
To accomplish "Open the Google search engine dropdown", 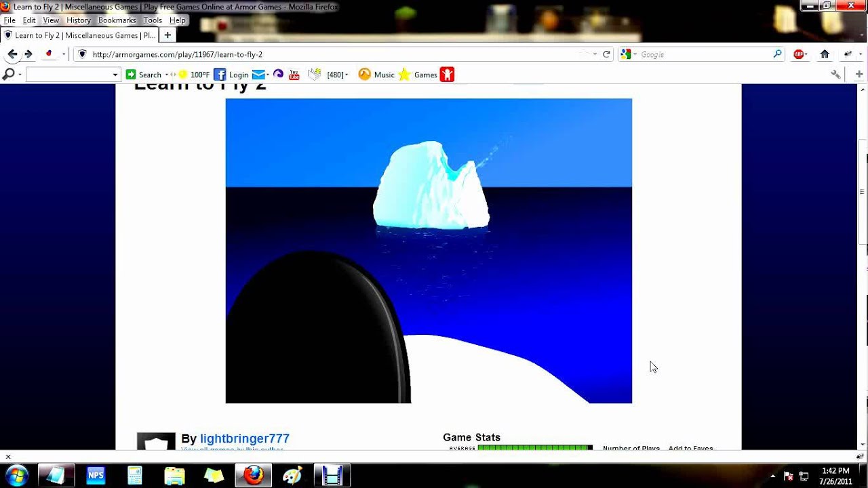I will [x=635, y=54].
